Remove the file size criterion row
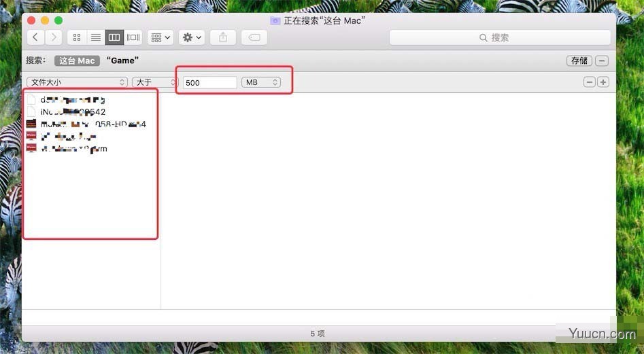The width and height of the screenshot is (644, 354). click(590, 82)
